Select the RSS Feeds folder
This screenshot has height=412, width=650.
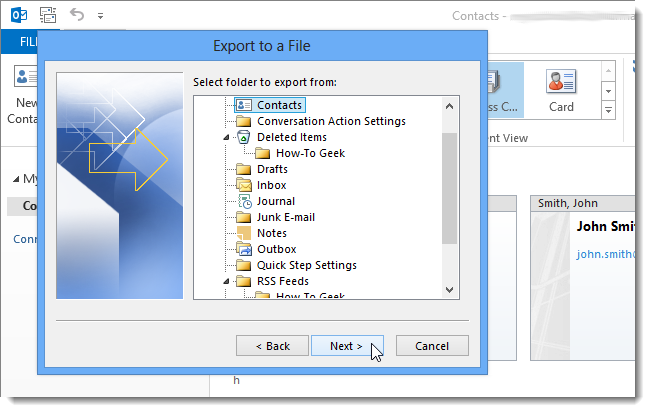pyautogui.click(x=283, y=281)
